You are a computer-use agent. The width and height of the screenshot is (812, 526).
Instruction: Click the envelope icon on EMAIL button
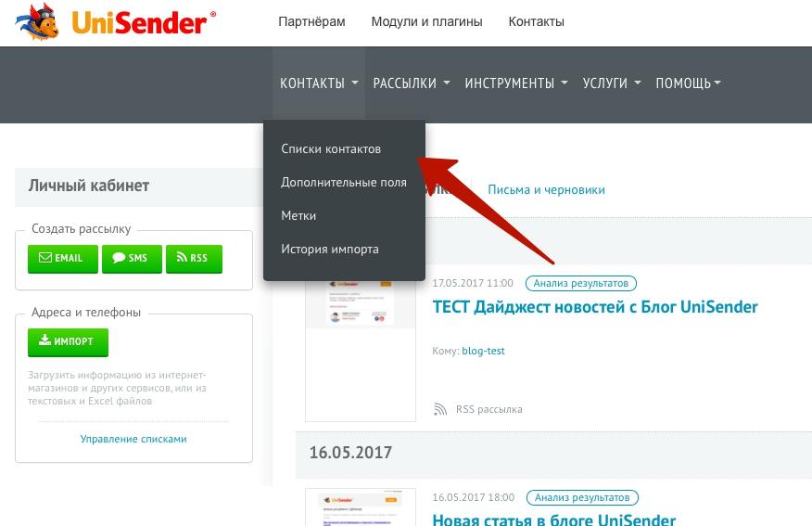(x=45, y=258)
